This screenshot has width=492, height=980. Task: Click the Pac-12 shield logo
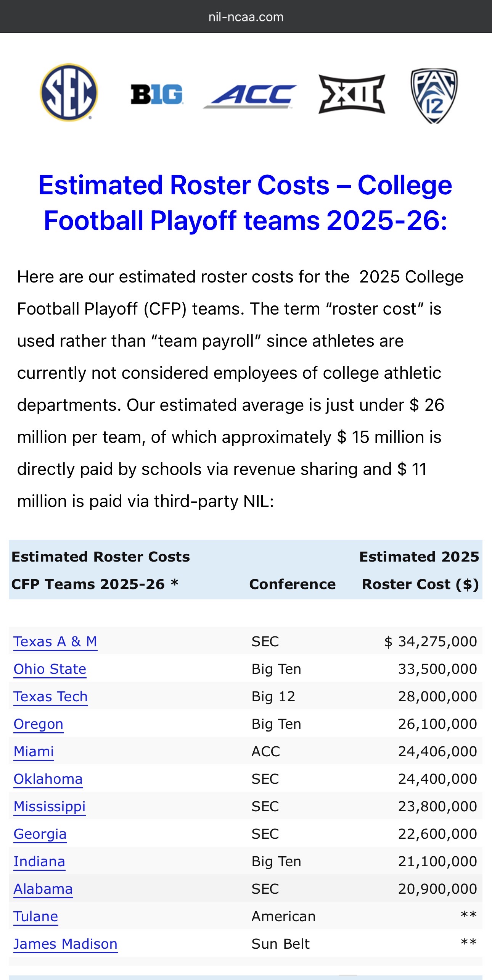[434, 95]
